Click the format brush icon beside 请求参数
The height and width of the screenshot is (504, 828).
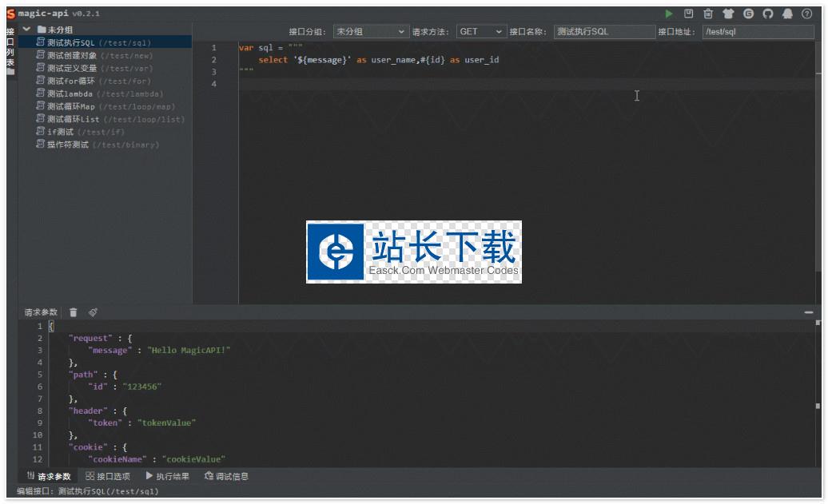point(93,312)
